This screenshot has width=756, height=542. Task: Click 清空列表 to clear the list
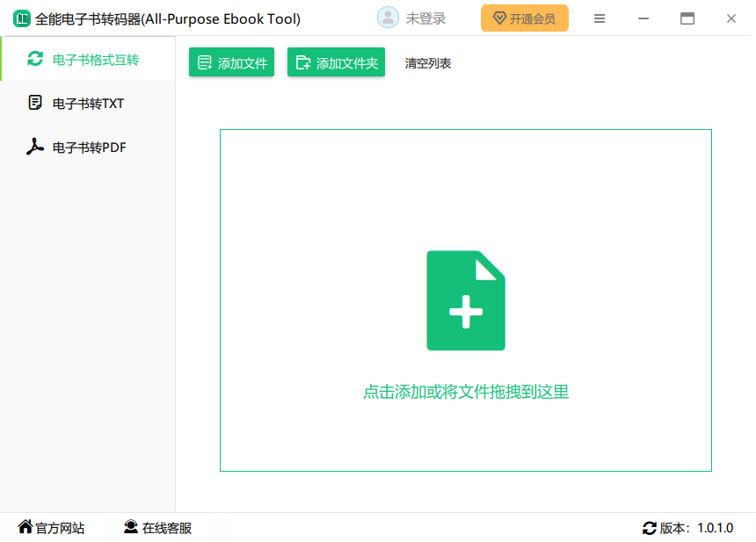pyautogui.click(x=428, y=63)
